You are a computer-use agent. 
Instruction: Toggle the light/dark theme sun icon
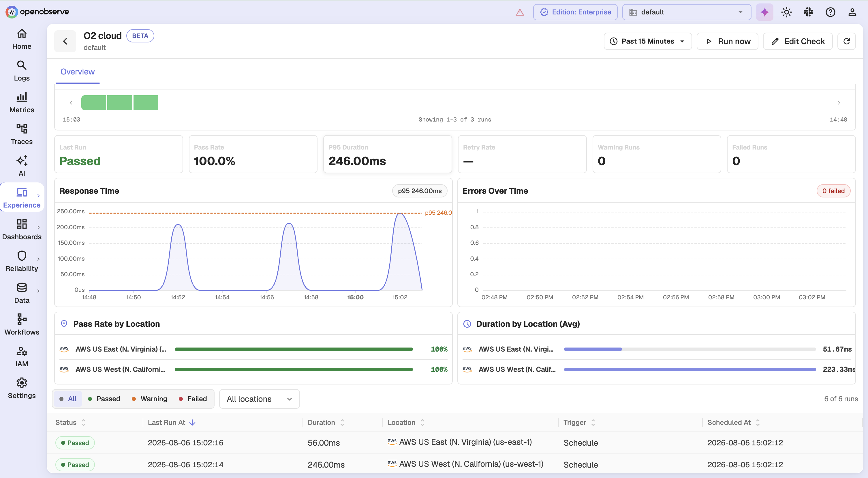pyautogui.click(x=786, y=12)
